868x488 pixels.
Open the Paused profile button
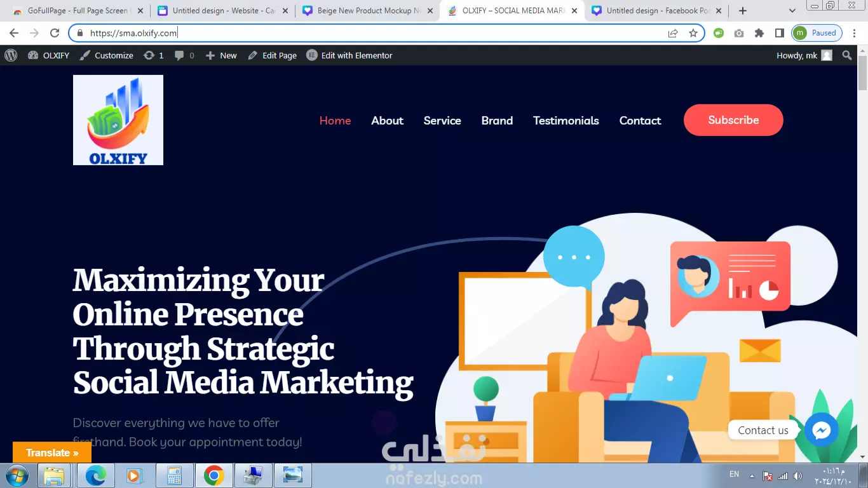click(x=817, y=33)
